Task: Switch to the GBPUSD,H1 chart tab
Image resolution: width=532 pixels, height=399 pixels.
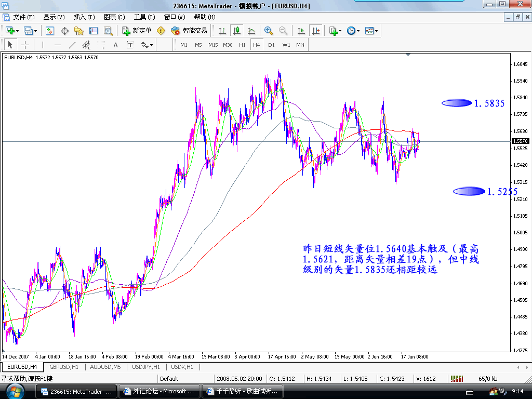Action: [x=64, y=367]
